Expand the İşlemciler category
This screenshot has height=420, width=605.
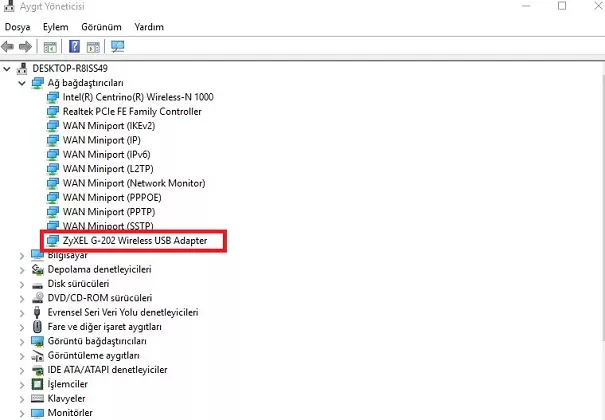[22, 385]
